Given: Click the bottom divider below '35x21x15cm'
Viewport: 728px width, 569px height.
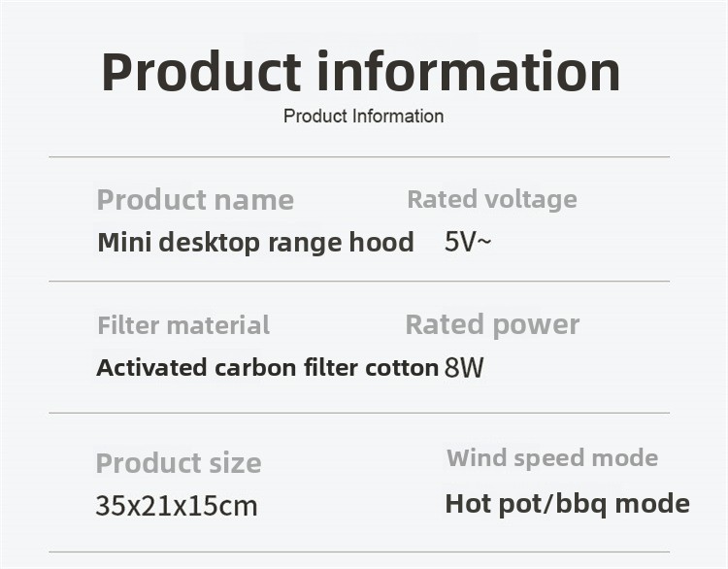Looking at the screenshot, I should point(359,552).
